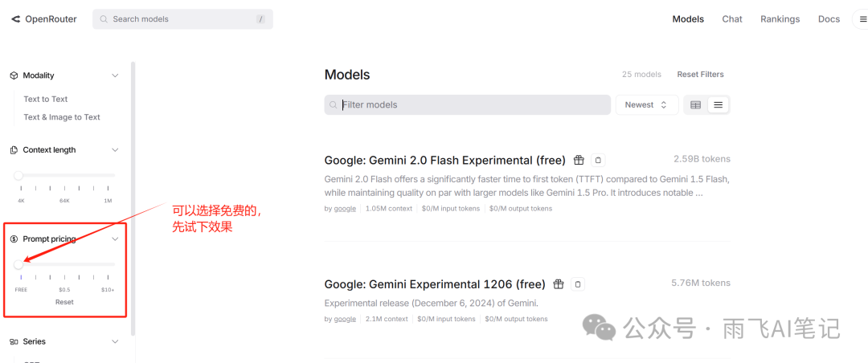Collapse the Context length section chevron
The width and height of the screenshot is (868, 363).
pos(115,150)
